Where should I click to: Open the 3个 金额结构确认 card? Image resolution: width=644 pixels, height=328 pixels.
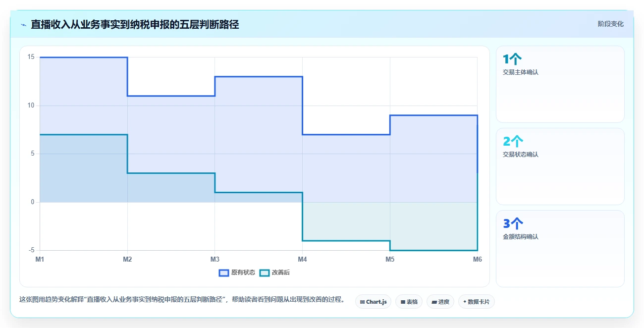(x=560, y=249)
